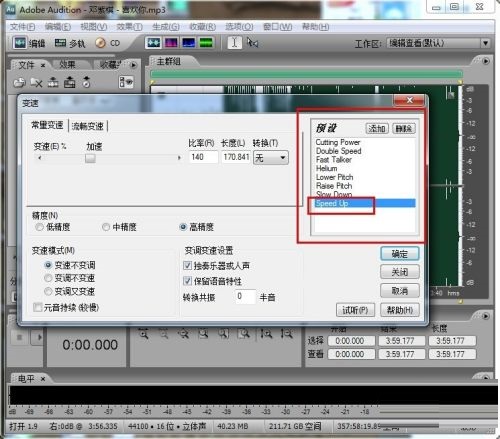Select the Lower Pitch preset

[x=334, y=177]
